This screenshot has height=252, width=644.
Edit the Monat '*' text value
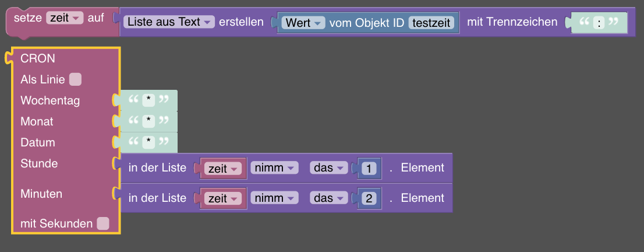[x=149, y=121]
